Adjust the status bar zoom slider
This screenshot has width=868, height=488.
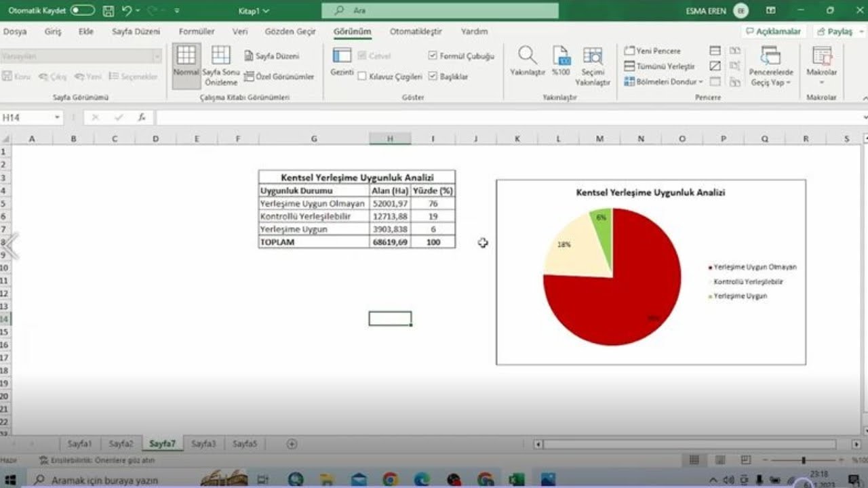[x=804, y=460]
